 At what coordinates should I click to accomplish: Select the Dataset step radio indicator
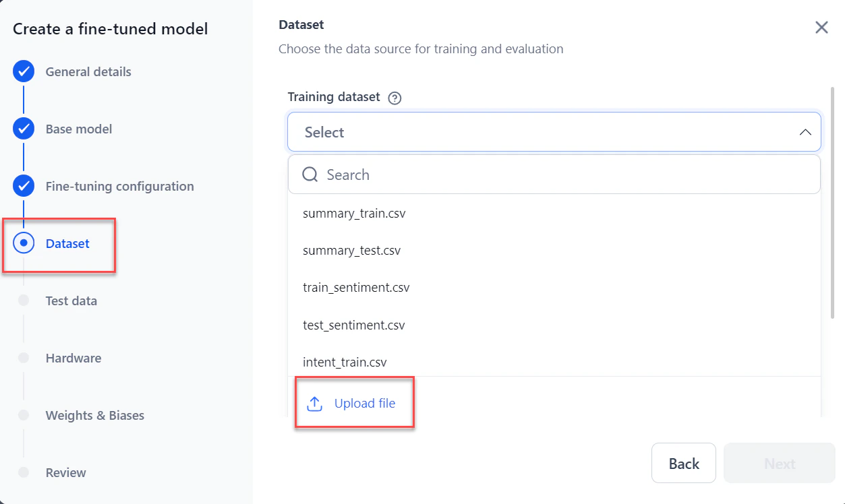pos(23,243)
